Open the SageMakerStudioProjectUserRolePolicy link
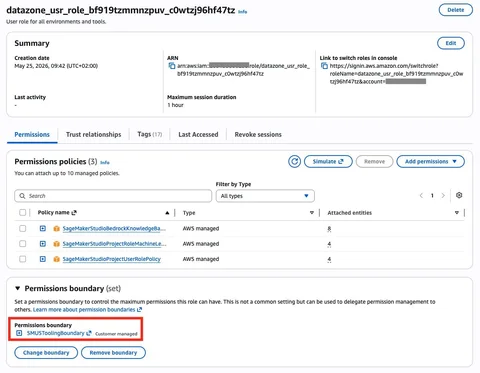This screenshot has height=373, width=480. point(112,259)
